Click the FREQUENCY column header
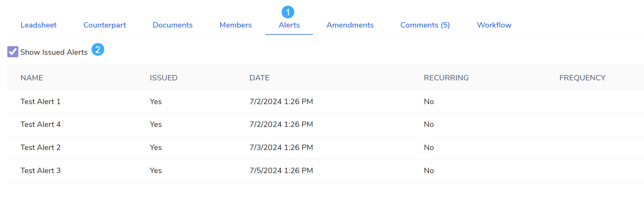The width and height of the screenshot is (644, 200). click(x=582, y=78)
